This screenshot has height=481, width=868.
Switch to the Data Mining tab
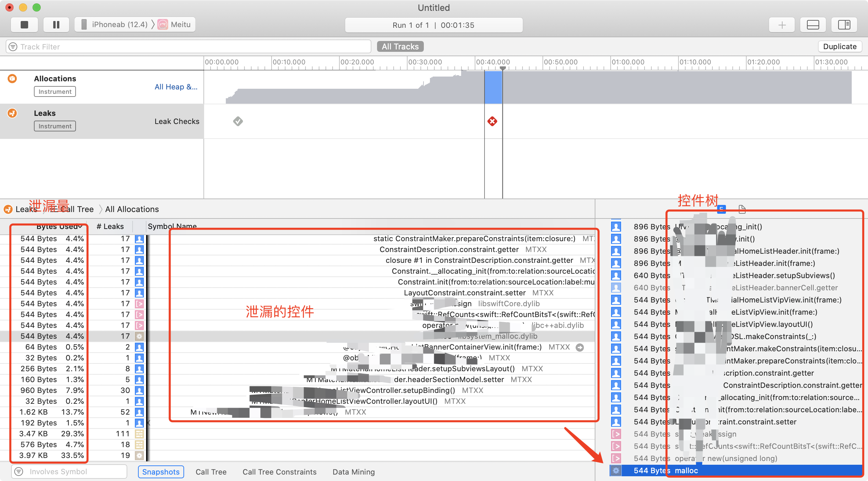[353, 472]
